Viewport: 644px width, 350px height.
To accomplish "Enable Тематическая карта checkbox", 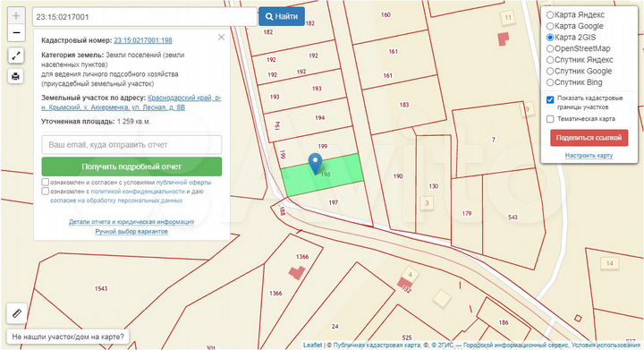I will [x=550, y=119].
